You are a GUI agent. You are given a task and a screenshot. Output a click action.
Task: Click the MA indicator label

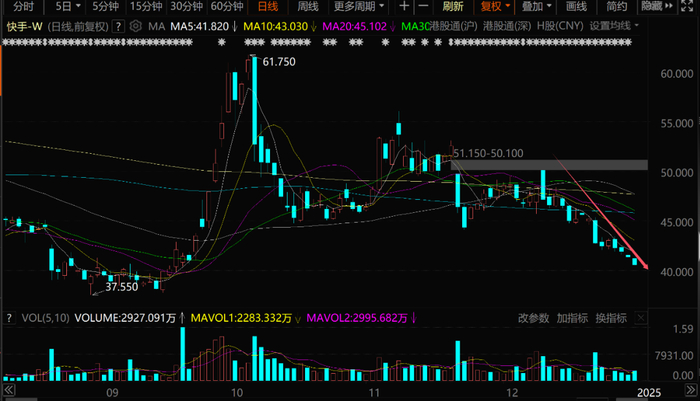[x=157, y=26]
